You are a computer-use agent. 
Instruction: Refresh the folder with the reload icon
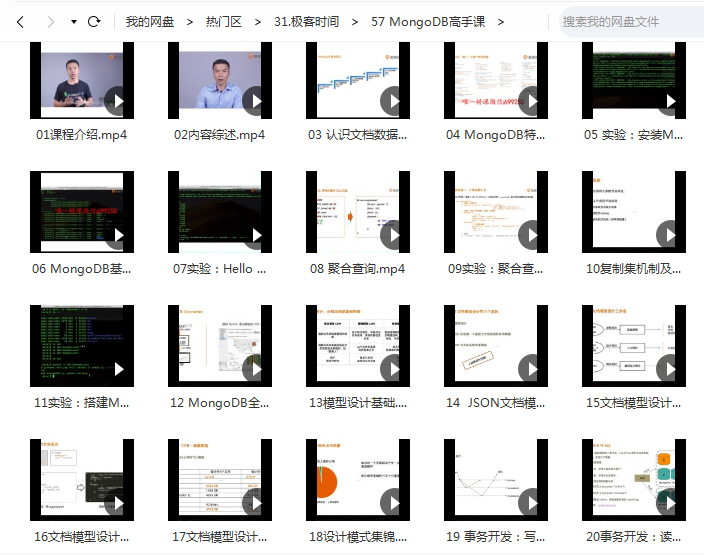[x=94, y=22]
